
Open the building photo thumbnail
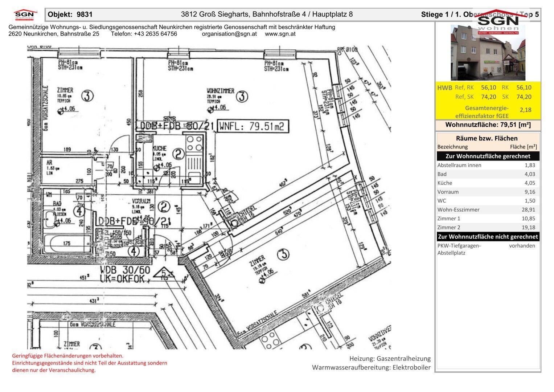coord(488,53)
